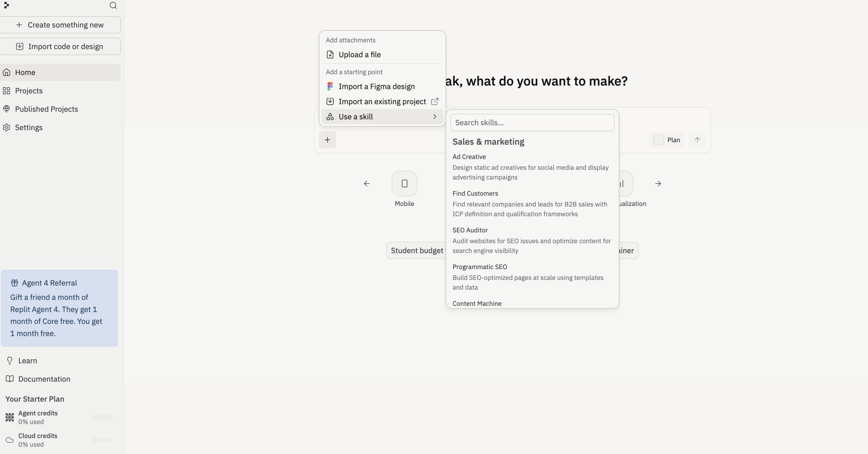The height and width of the screenshot is (454, 868).
Task: Click the plus attachment icon
Action: (327, 139)
